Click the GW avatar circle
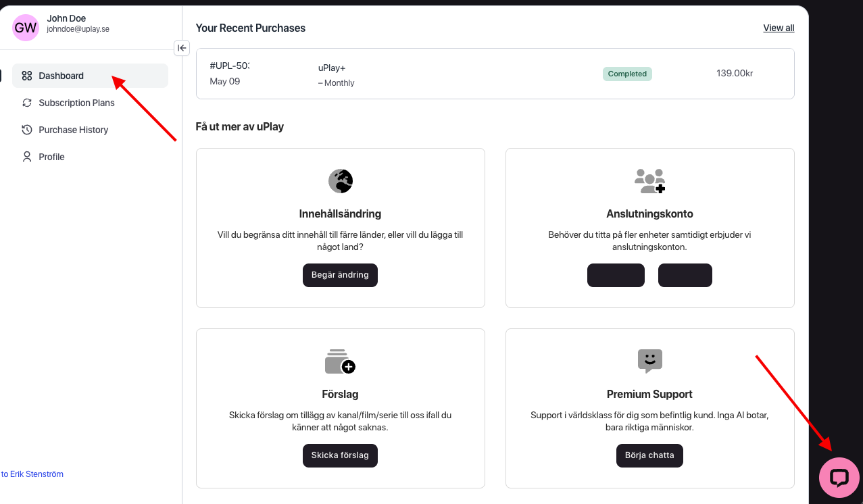 (x=26, y=28)
